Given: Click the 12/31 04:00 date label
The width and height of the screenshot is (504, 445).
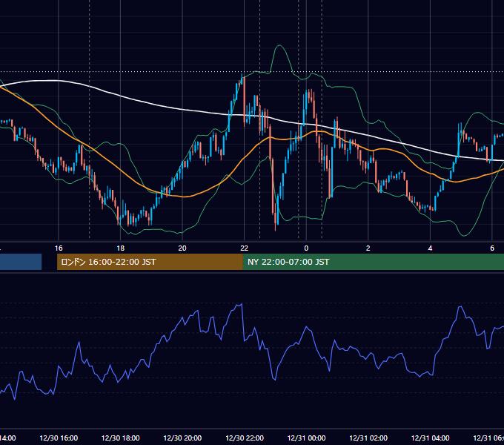Looking at the screenshot, I should 431,438.
